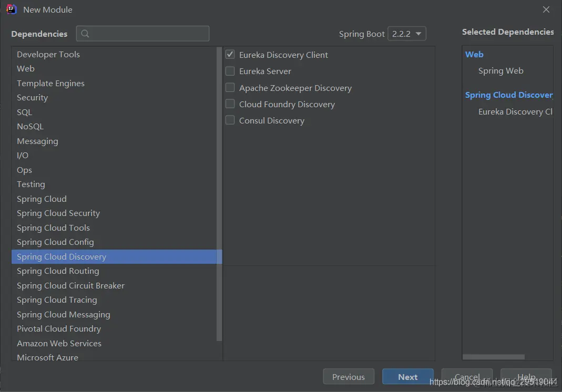Open Spring Cloud Messaging category

114,314
